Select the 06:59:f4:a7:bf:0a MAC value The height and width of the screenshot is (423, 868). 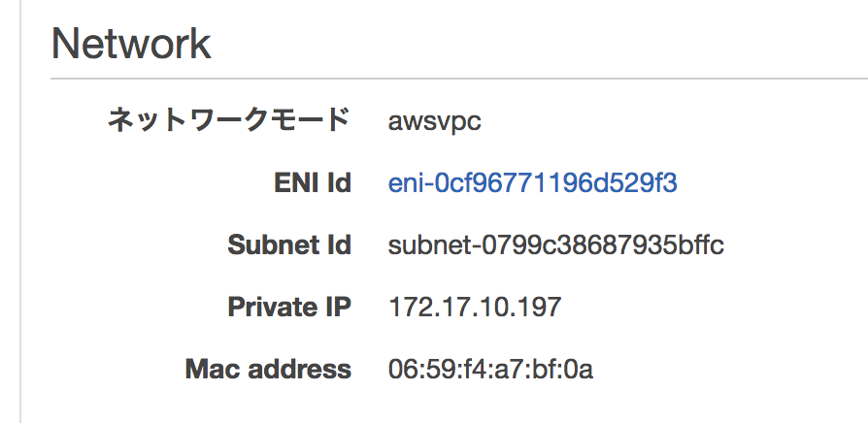pos(490,370)
